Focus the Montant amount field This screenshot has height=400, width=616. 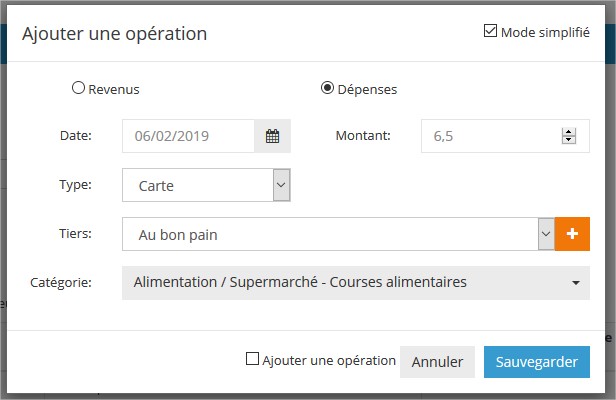pos(488,136)
